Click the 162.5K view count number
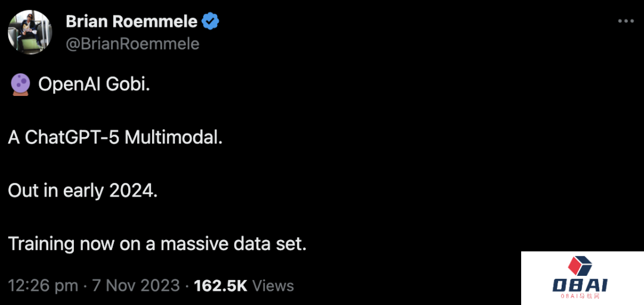The image size is (644, 305). 220,286
